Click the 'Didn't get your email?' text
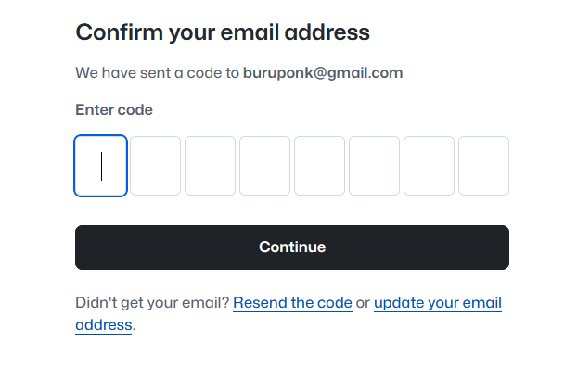The height and width of the screenshot is (392, 577). click(152, 303)
